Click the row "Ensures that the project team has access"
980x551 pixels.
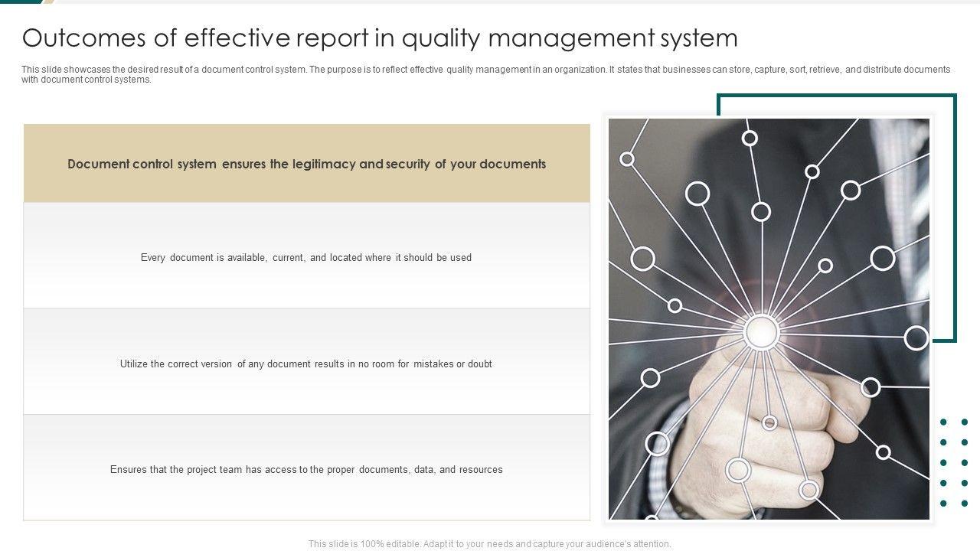[x=307, y=468]
